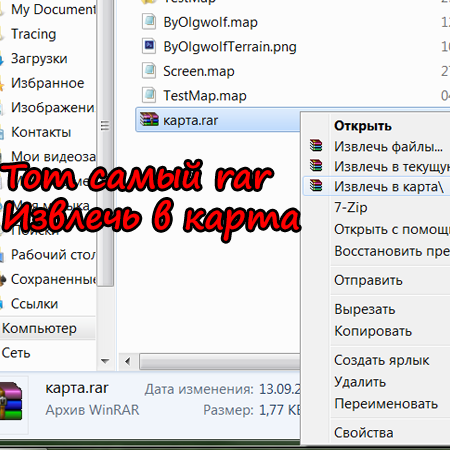Viewport: 450px width, 450px height.
Task: Click navigation pane scroll down arrow
Action: coord(105,361)
